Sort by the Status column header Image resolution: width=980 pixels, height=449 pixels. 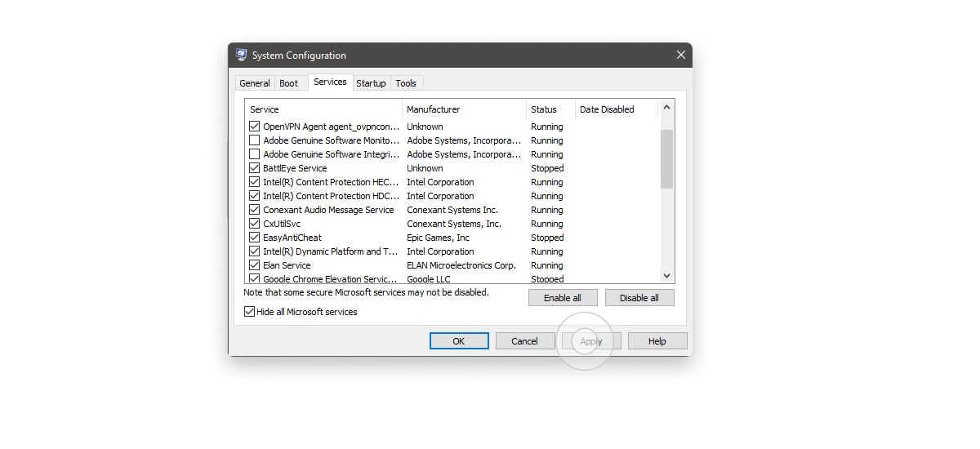550,109
